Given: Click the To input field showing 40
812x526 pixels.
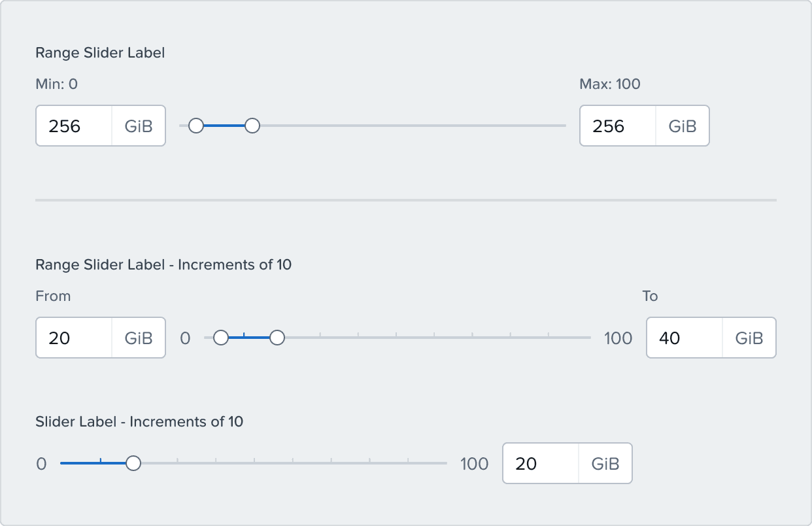Looking at the screenshot, I should click(685, 338).
